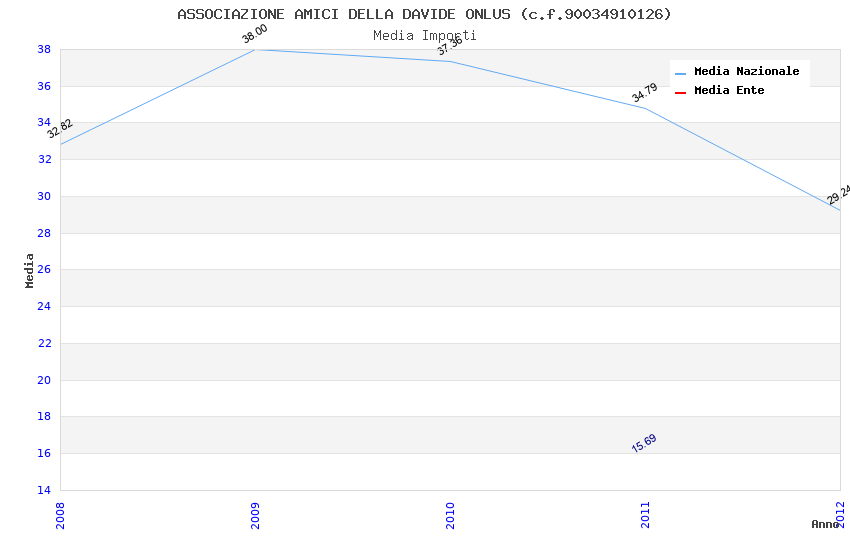Click the 29.24 data label
850x550 pixels.
click(839, 195)
